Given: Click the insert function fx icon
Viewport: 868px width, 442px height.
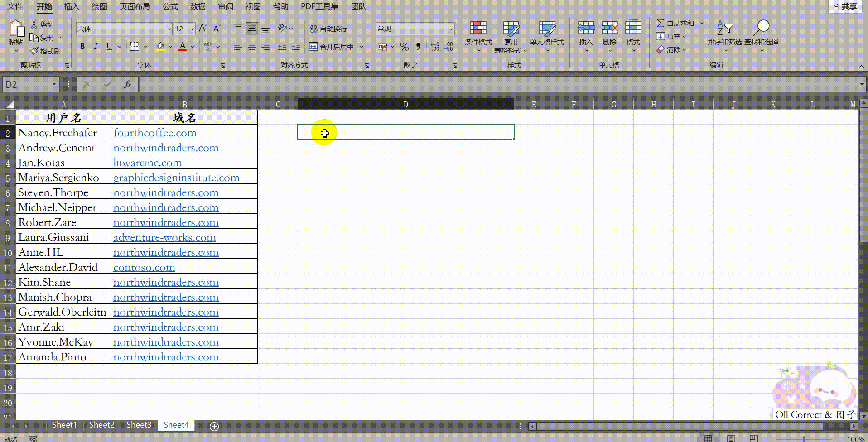Looking at the screenshot, I should tap(127, 84).
